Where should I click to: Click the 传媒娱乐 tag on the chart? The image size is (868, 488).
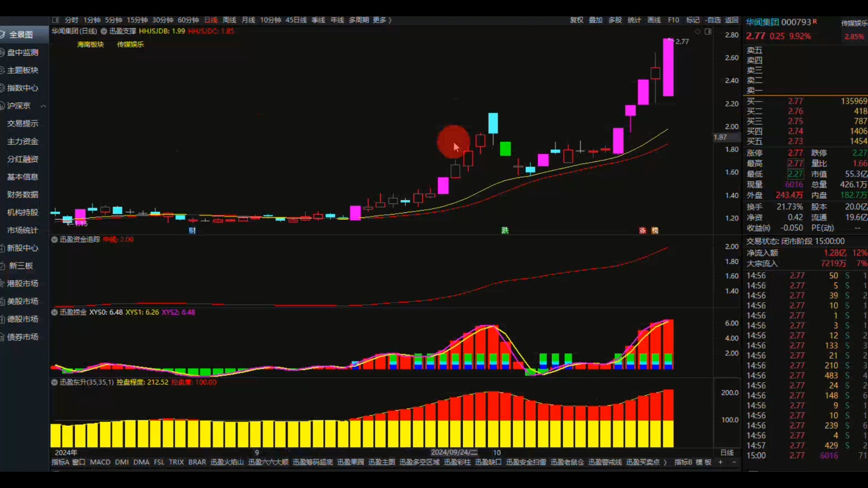pyautogui.click(x=130, y=44)
